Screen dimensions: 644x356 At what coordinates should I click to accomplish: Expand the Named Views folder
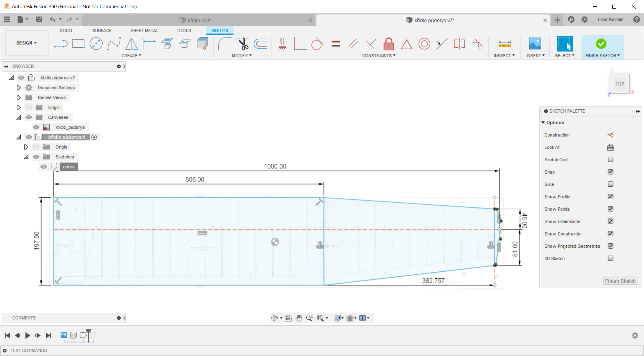tap(19, 97)
